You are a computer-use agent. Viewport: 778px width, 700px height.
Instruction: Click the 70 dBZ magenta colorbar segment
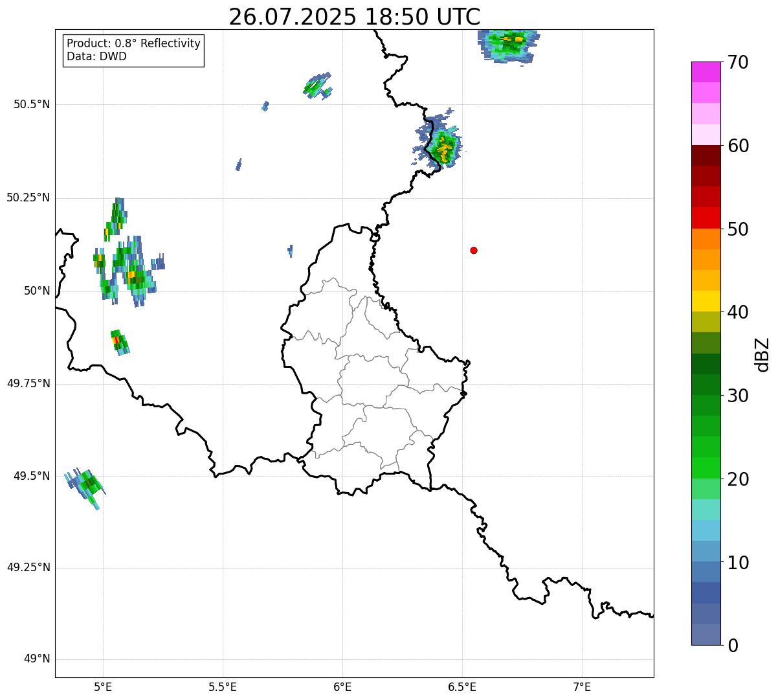click(706, 72)
